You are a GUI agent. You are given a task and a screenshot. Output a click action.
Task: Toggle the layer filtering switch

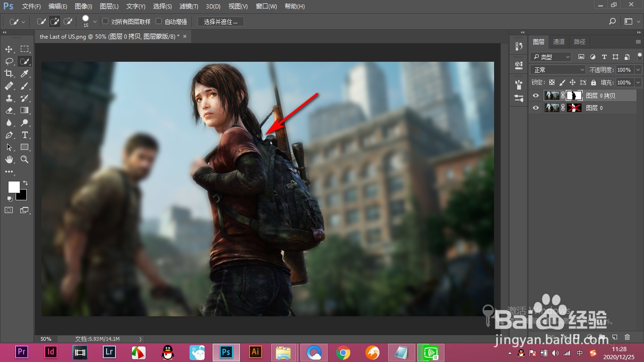pos(639,57)
